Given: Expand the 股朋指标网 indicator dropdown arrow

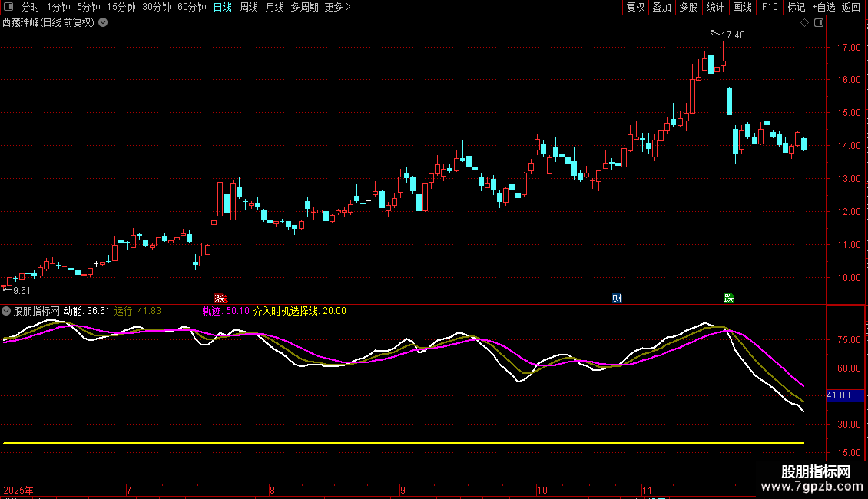Looking at the screenshot, I should click(x=7, y=311).
